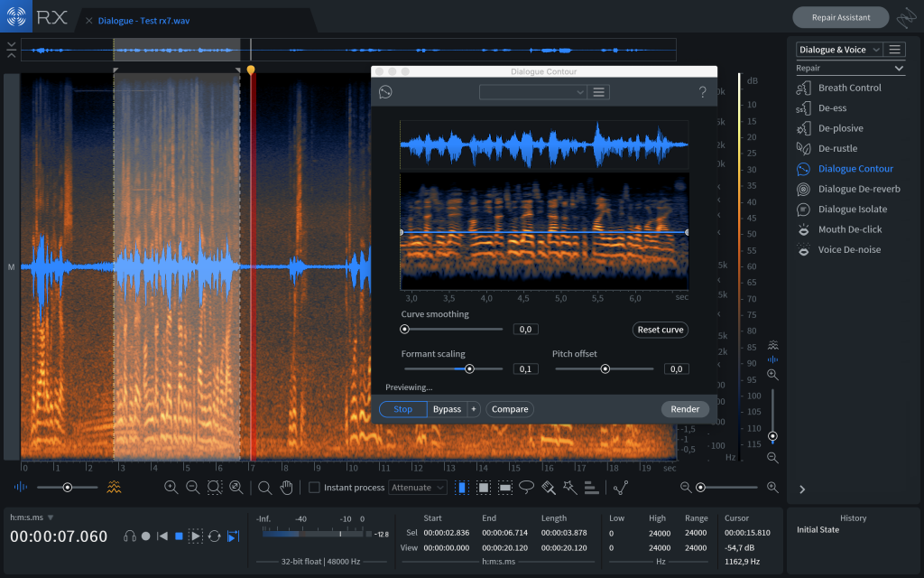Screen dimensions: 924x578
Task: Select the lasso selection tool
Action: pyautogui.click(x=526, y=488)
